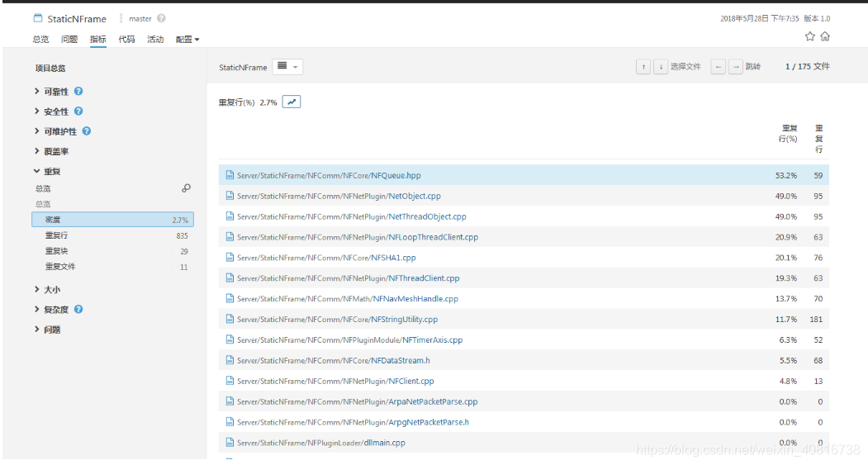Switch to the 活动 tab
868x465 pixels.
(155, 40)
